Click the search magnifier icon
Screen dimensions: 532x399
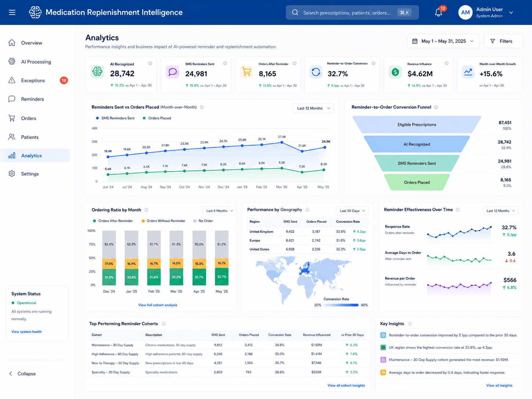(295, 12)
